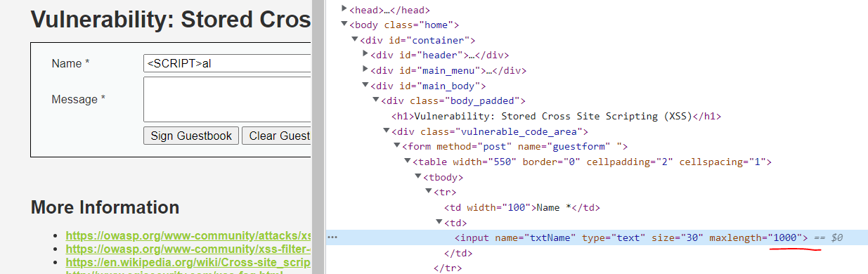The image size is (868, 274).
Task: Collapse the div id="main_body" node
Action: pyautogui.click(x=365, y=86)
